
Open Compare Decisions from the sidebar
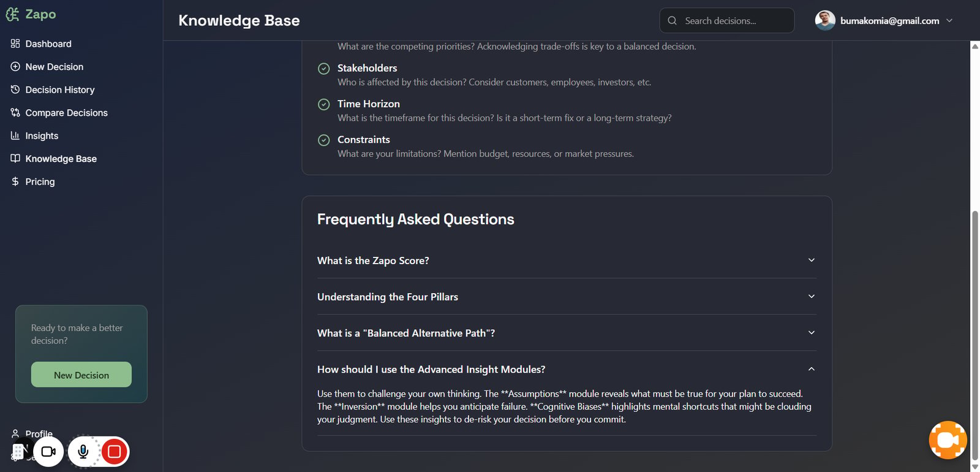coord(66,113)
